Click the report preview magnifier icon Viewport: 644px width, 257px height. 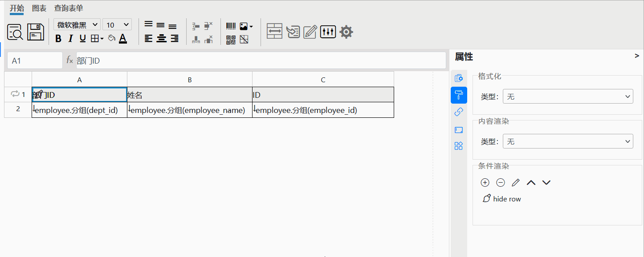pos(15,32)
